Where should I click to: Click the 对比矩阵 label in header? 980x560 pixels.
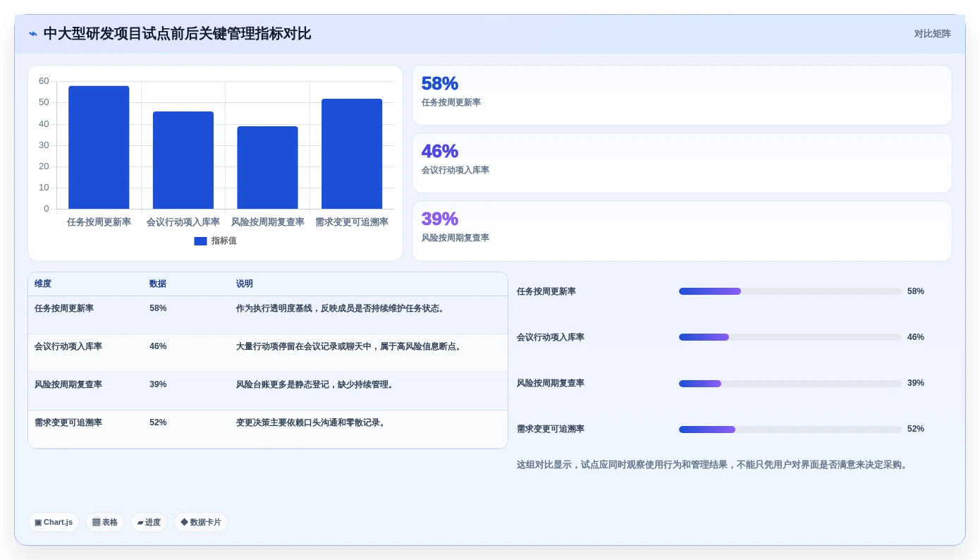(x=932, y=34)
